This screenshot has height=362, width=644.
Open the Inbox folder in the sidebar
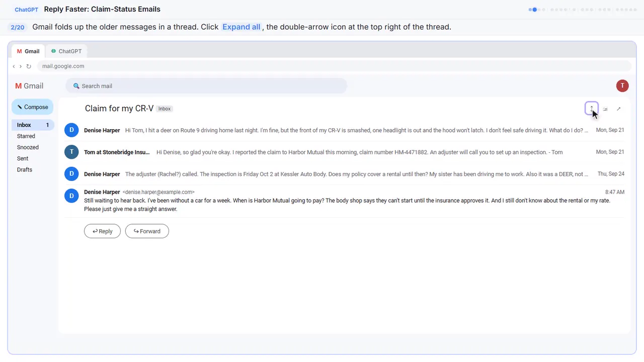pyautogui.click(x=32, y=125)
